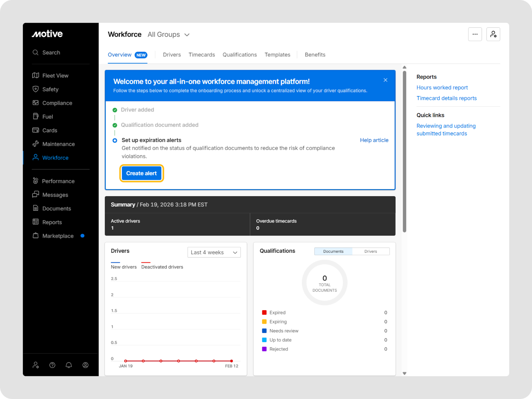Click the Safety shield icon
532x399 pixels.
click(x=36, y=89)
